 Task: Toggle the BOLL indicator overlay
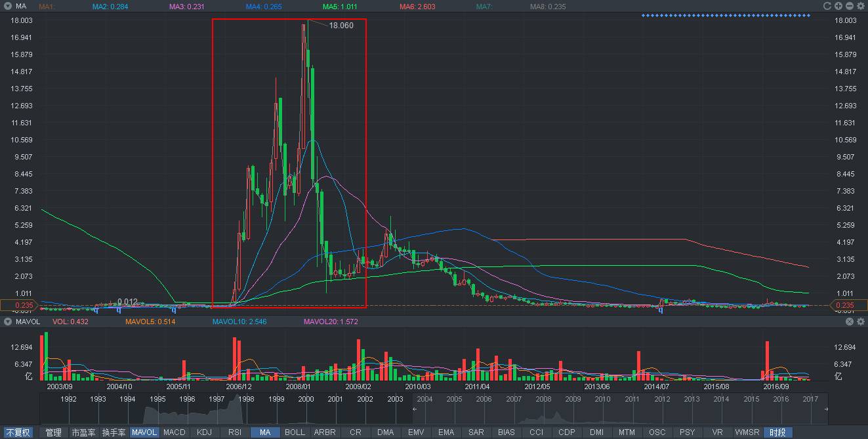295,432
